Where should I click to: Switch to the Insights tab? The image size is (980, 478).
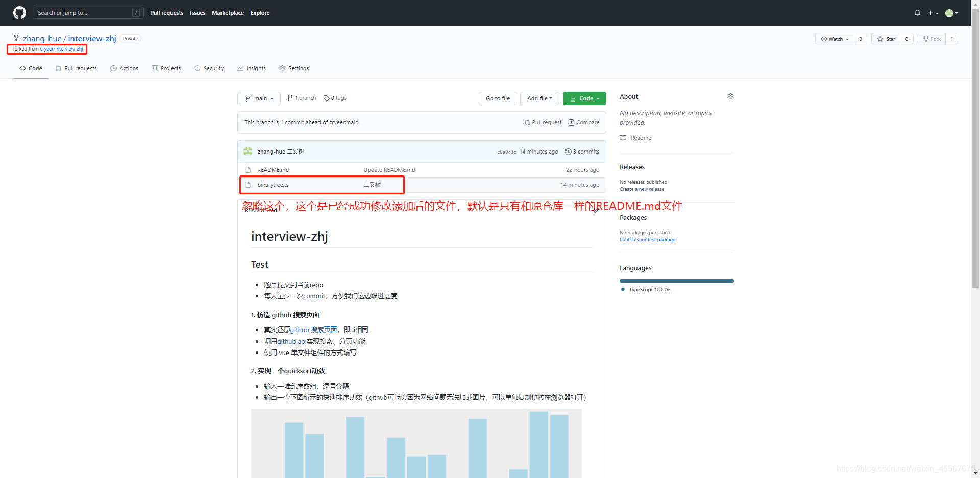[251, 68]
